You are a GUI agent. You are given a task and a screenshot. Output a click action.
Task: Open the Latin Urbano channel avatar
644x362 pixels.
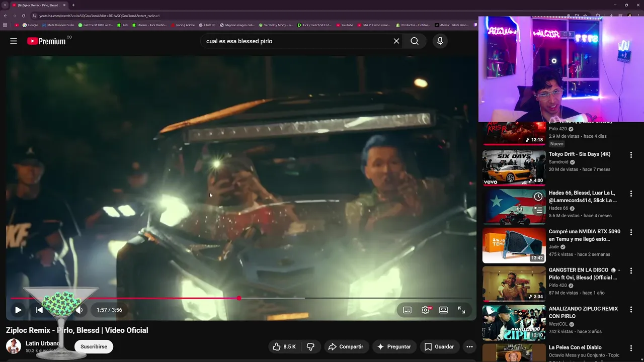14,346
